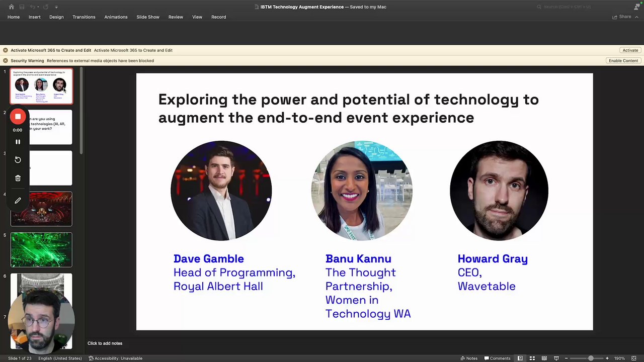This screenshot has height=362, width=644.
Task: Click the Enable Content button
Action: (623, 60)
